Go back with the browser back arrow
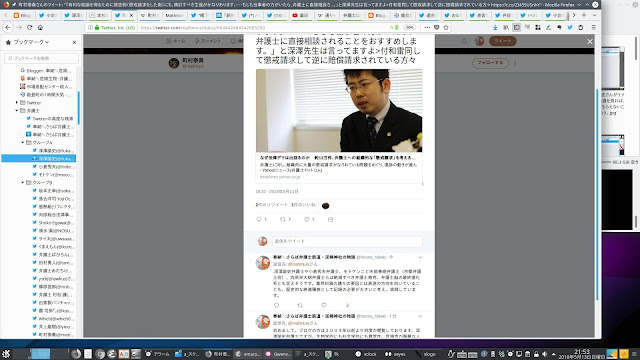Screen dimensions: 640x360 [8, 27]
